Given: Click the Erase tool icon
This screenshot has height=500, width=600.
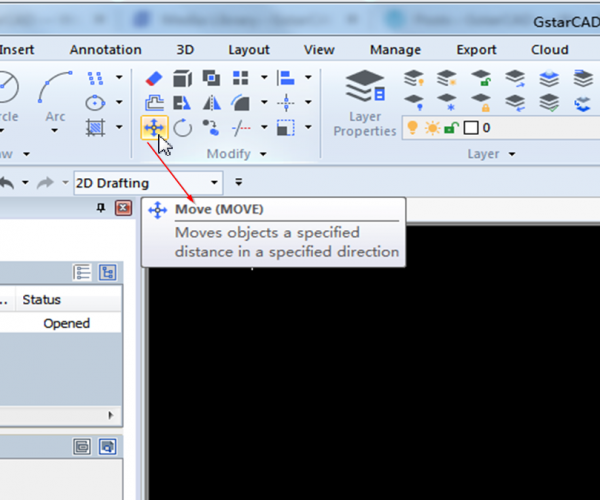Looking at the screenshot, I should click(x=154, y=78).
